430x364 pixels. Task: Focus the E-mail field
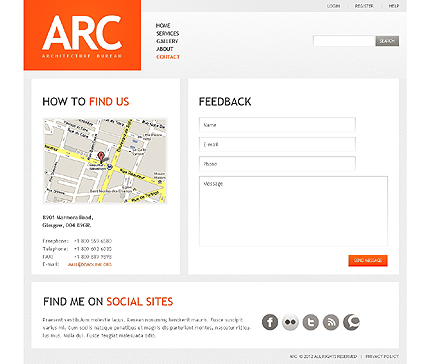277,144
